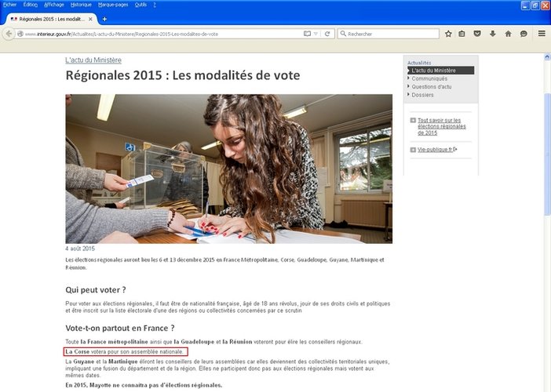Toggle reader view in address bar
The width and height of the screenshot is (551, 392).
tap(307, 34)
